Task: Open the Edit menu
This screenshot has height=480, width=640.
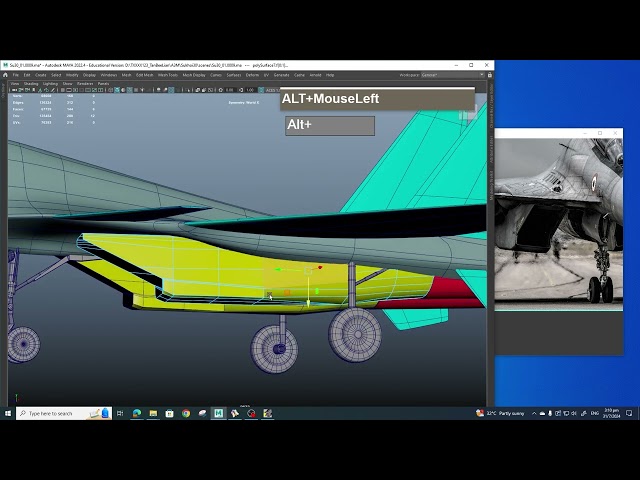Action: coord(27,75)
